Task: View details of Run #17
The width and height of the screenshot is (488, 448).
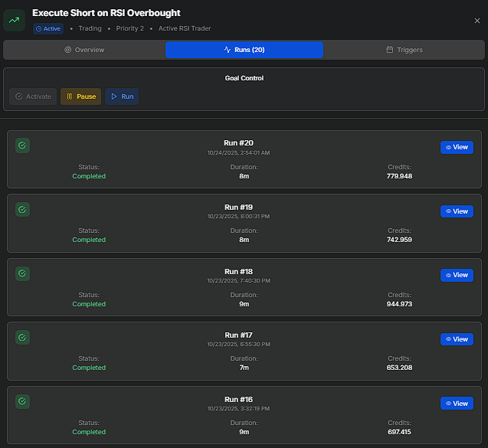Action: pos(456,339)
